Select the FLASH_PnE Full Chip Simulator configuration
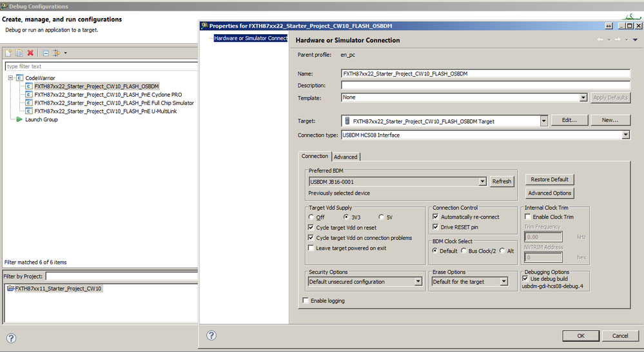The height and width of the screenshot is (352, 644). coord(114,103)
